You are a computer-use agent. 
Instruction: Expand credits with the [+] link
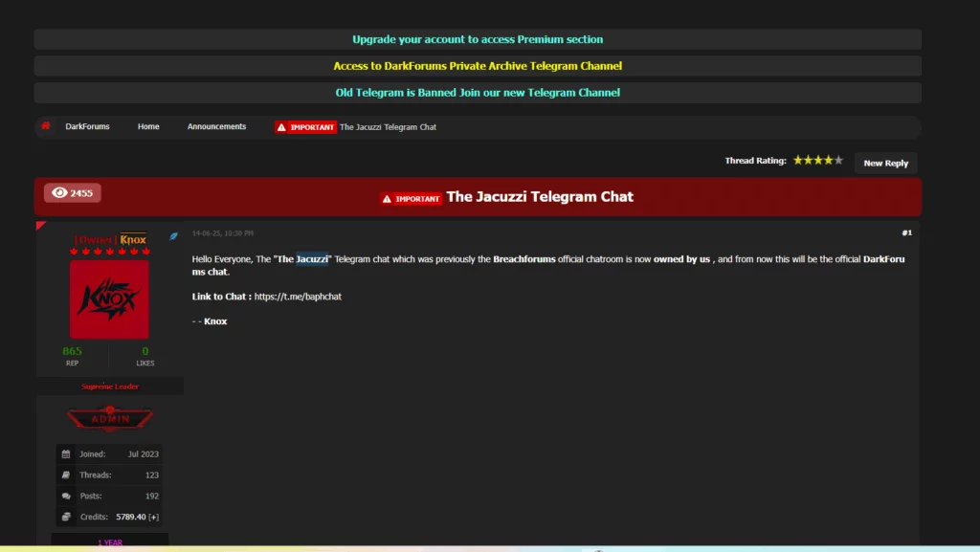tap(153, 517)
